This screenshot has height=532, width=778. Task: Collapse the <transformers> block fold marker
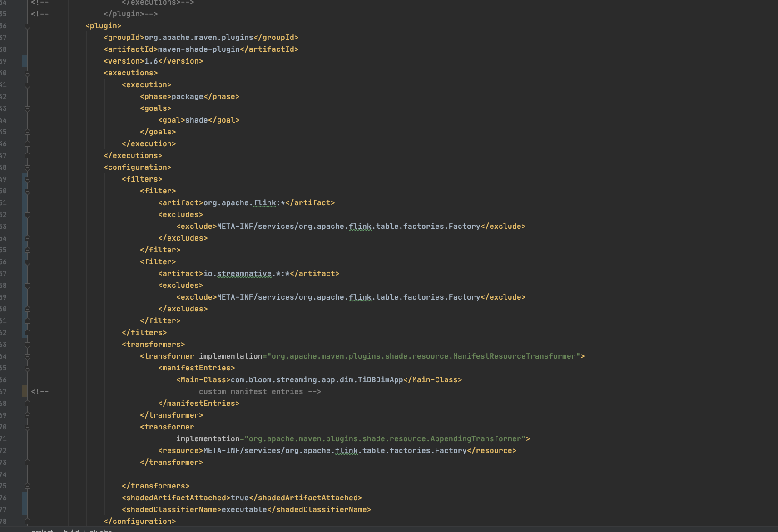point(27,345)
